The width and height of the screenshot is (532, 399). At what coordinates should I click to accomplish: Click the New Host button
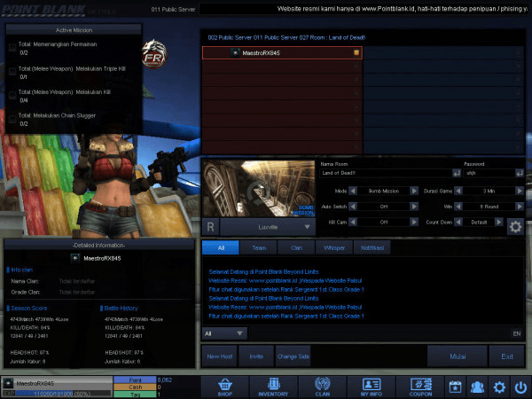click(x=220, y=356)
